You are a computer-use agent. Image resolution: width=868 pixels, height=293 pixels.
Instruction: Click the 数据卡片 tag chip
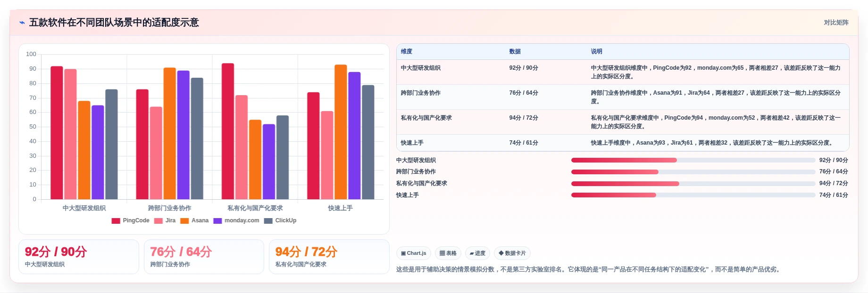(x=512, y=253)
